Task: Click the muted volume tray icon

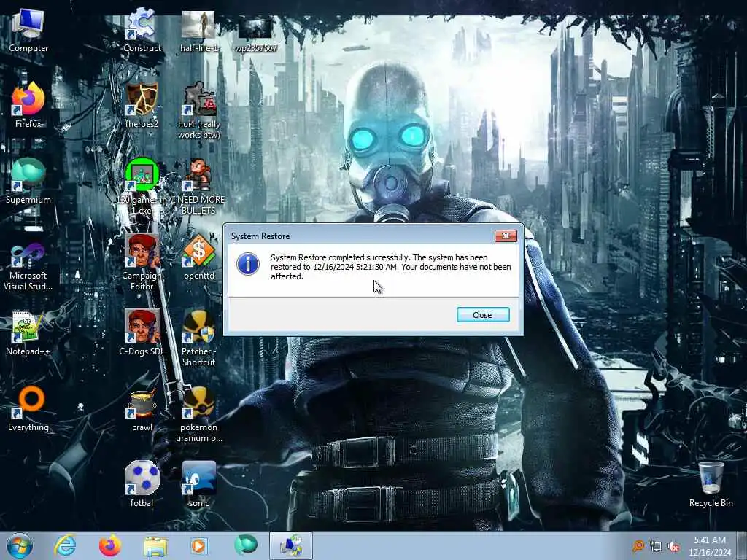Action: [x=673, y=547]
